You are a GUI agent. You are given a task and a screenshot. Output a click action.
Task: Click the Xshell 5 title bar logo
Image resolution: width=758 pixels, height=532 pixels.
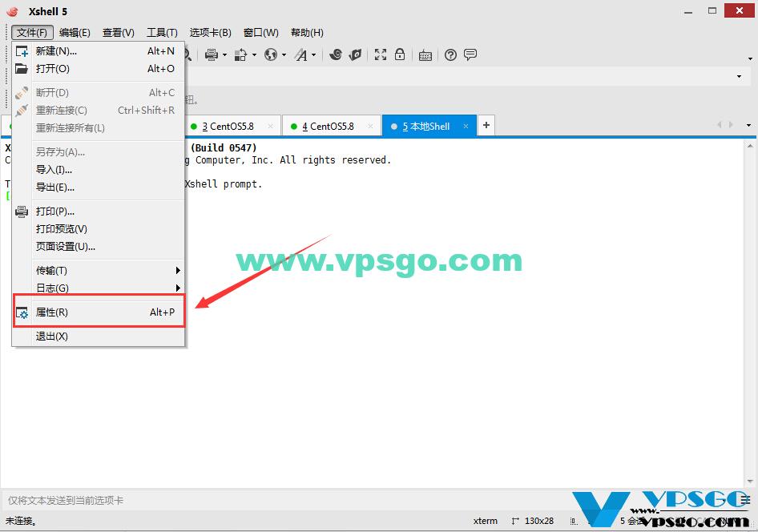click(x=12, y=11)
